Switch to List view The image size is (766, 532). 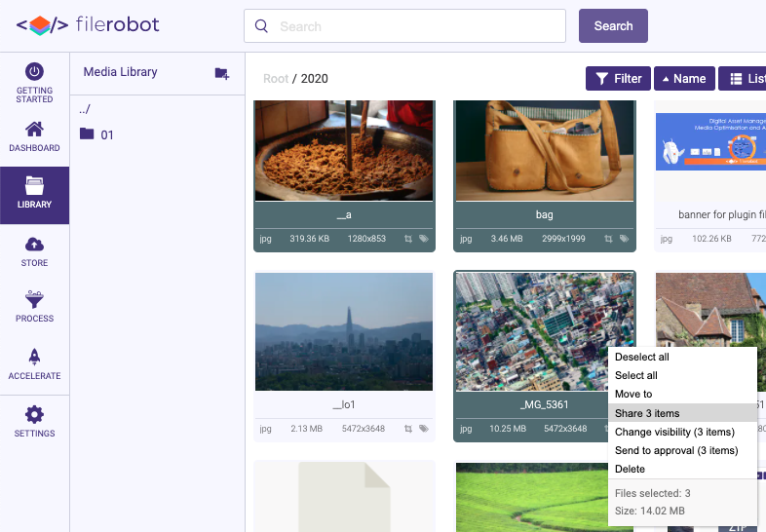tap(742, 79)
